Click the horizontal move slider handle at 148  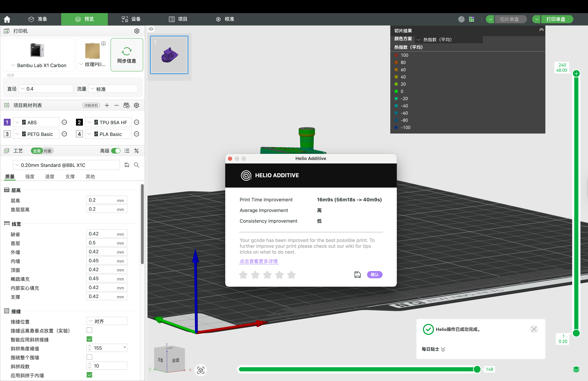coord(477,369)
